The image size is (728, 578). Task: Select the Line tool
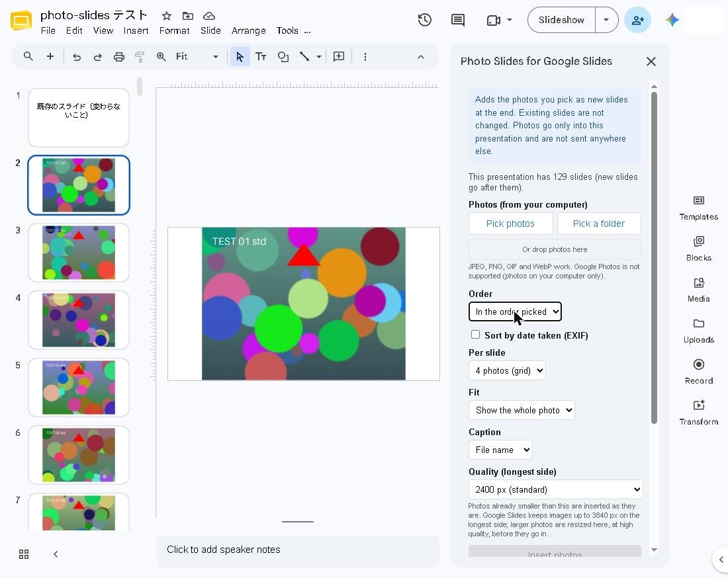point(304,57)
